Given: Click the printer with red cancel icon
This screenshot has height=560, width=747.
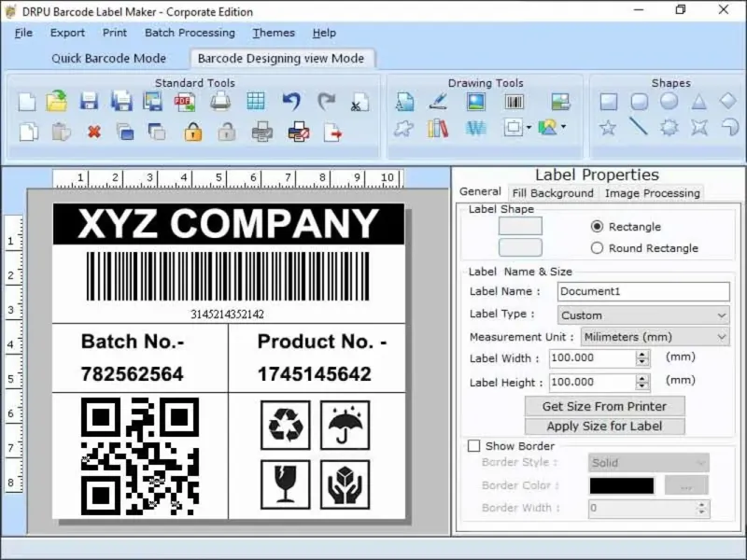Looking at the screenshot, I should 299,132.
